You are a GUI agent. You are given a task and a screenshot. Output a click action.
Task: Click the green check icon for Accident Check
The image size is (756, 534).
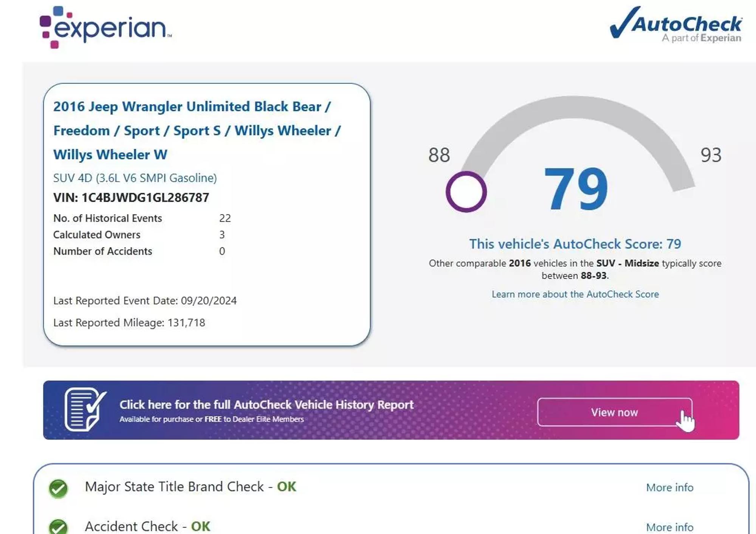(x=58, y=527)
